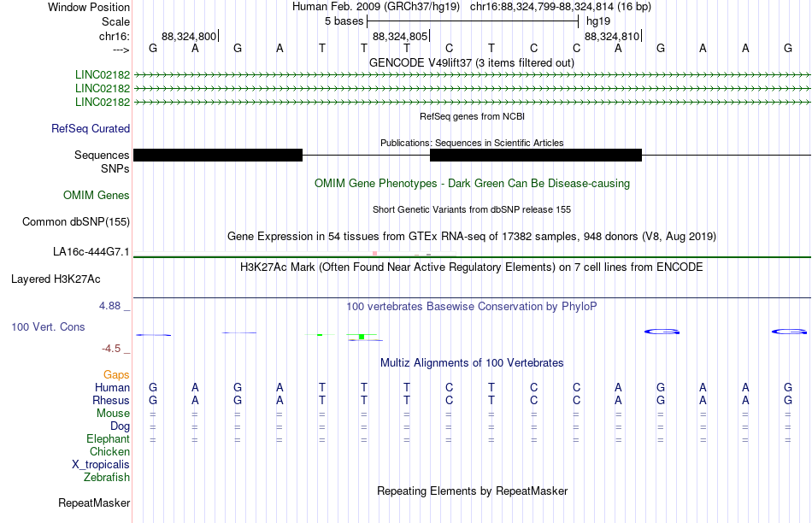Click the LA16c-444G7.1 gene label
The image size is (812, 523).
coord(91,251)
